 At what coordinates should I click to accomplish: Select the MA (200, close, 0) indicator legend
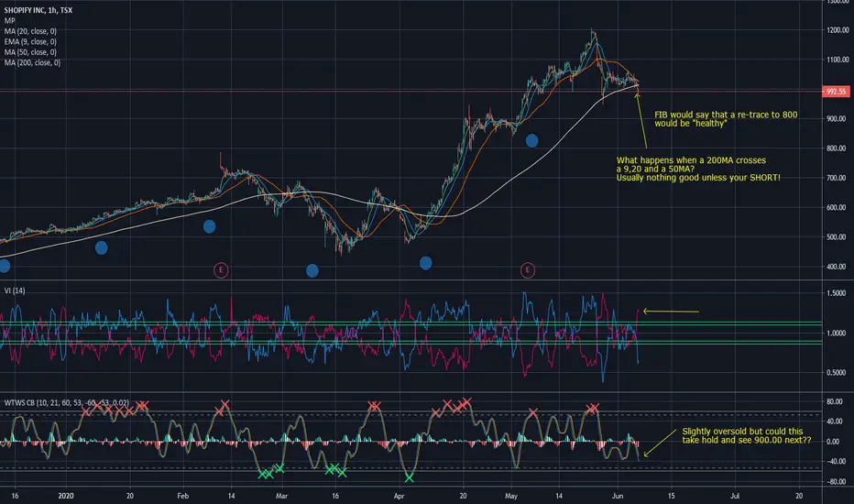point(32,62)
